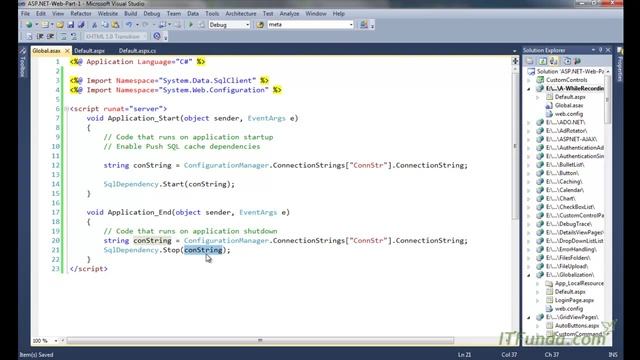Collapse the Globalization project node
640x360 pixels.
(529, 275)
